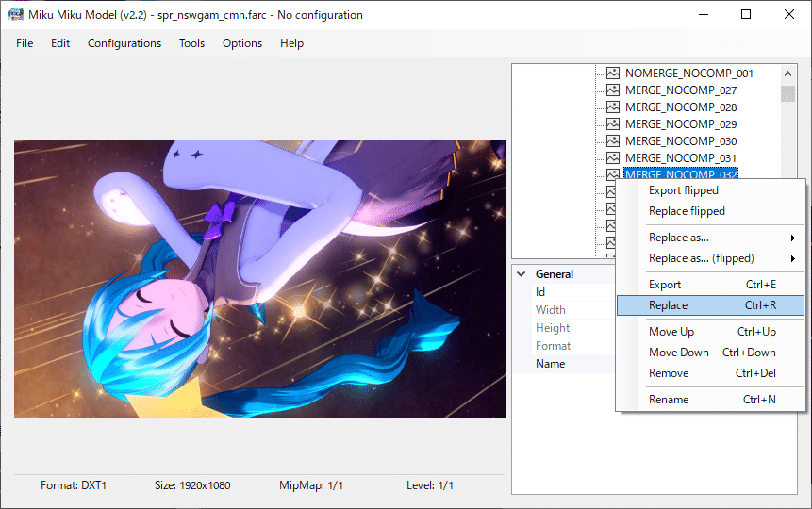This screenshot has height=509, width=812.
Task: Click the Format: DXT1 status text
Action: pos(74,485)
